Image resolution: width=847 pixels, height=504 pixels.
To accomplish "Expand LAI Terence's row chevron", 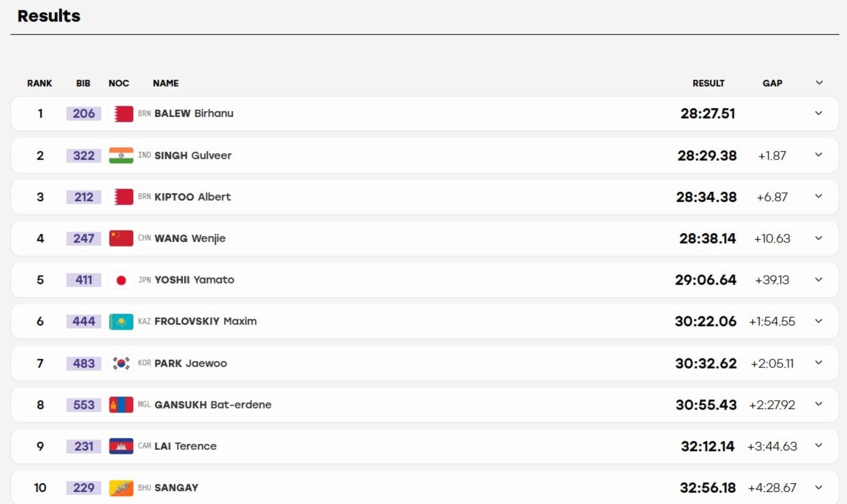I will pos(818,445).
